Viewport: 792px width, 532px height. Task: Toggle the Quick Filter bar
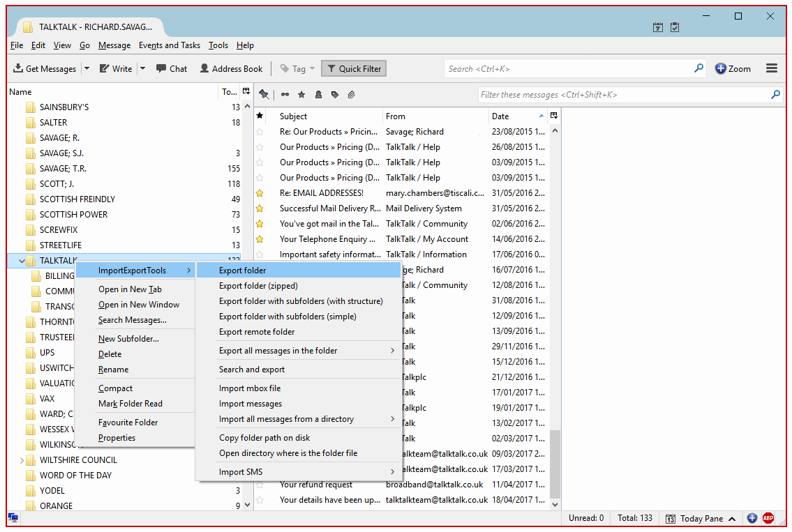click(354, 68)
